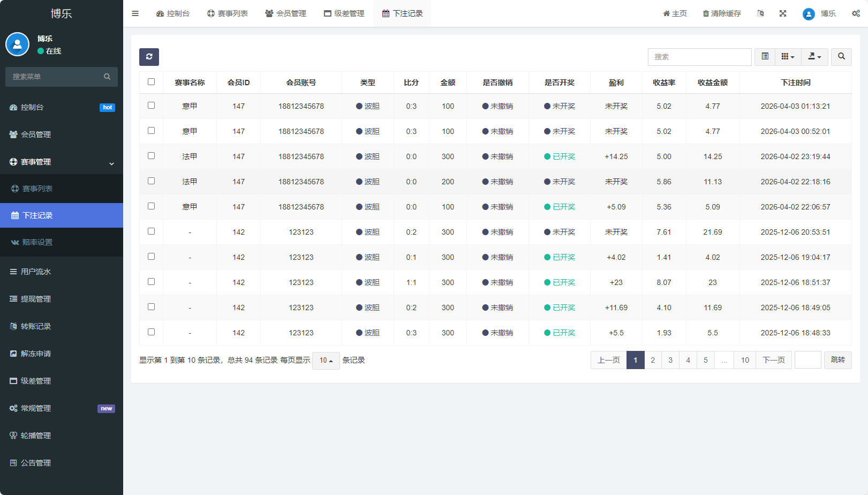Open 控制台 in the sidebar
Image resolution: width=868 pixels, height=495 pixels.
click(62, 107)
